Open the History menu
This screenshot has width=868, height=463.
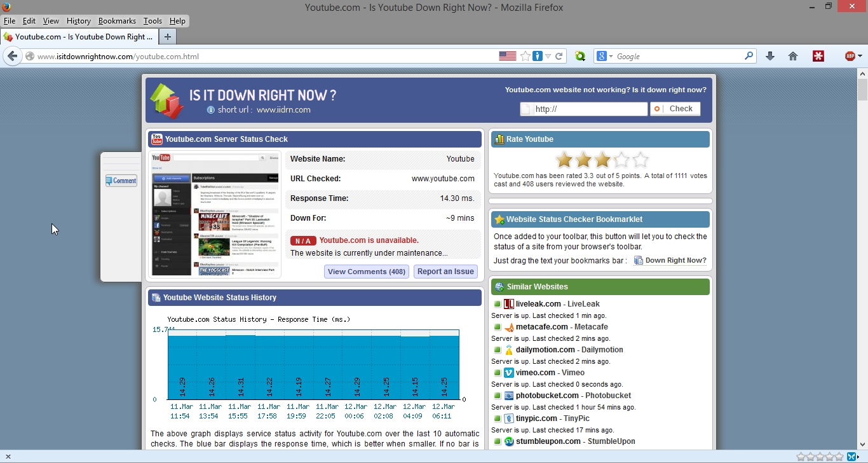(79, 21)
